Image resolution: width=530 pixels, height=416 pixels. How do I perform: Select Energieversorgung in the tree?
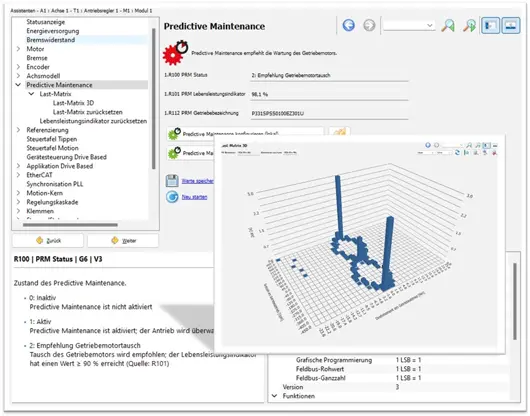point(53,31)
